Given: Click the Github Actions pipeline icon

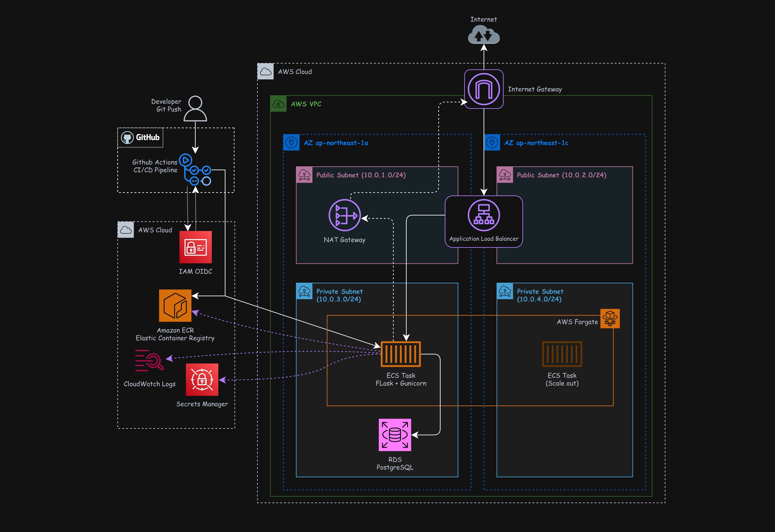Looking at the screenshot, I should [195, 170].
